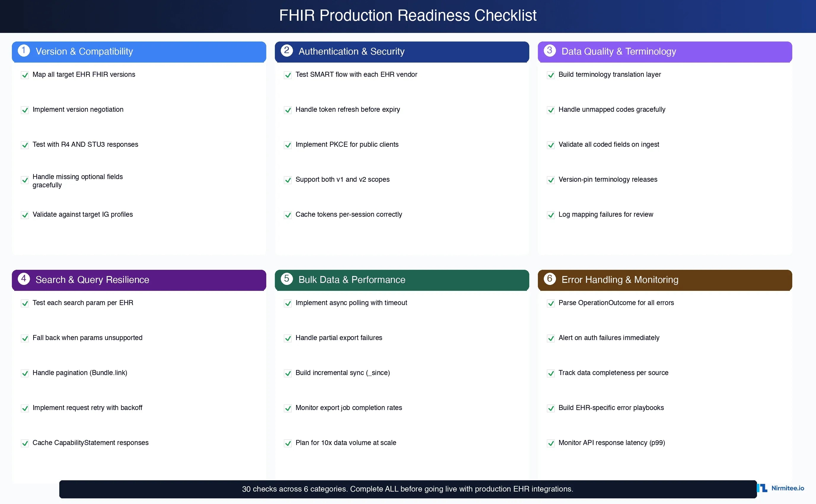Screen dimensions: 816x504
Task: Toggle checkbox for Log mapping failures for review
Action: pos(551,215)
